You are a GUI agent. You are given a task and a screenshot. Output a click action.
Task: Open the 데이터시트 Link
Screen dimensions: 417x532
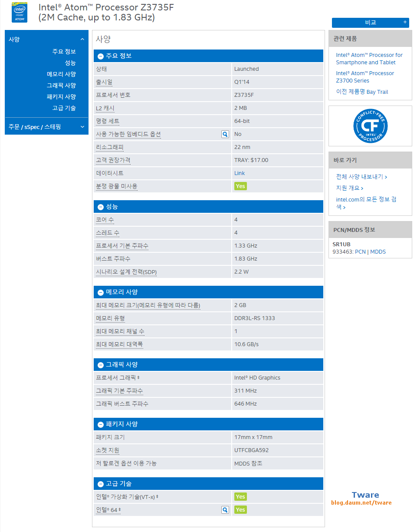[x=240, y=173]
